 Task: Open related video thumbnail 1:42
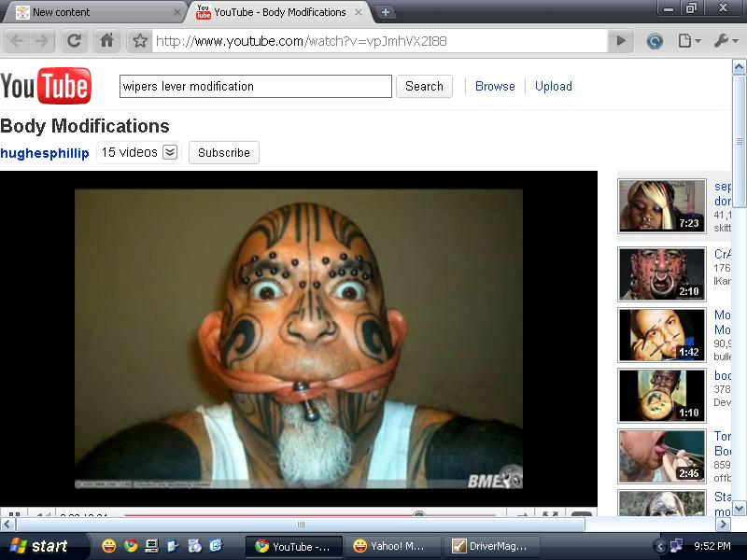click(x=662, y=335)
